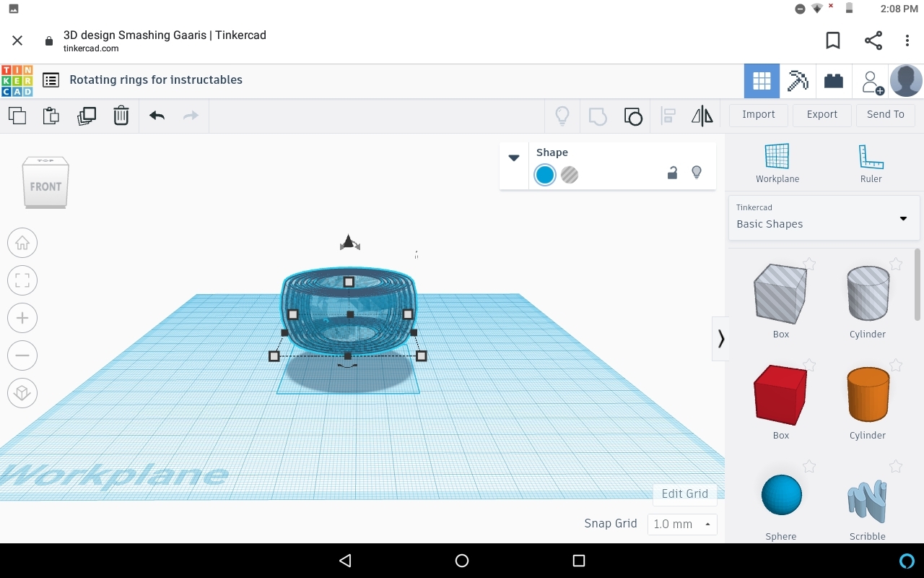
Task: Tap the Android home button
Action: tap(462, 561)
